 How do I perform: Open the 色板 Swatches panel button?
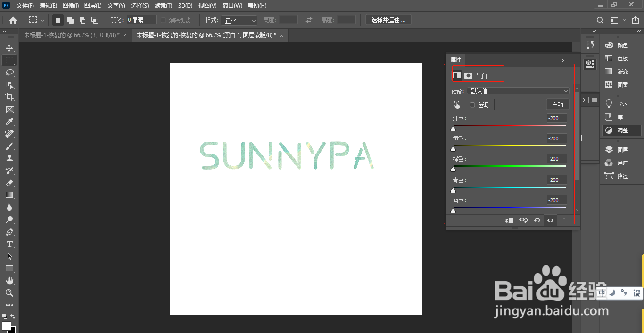pyautogui.click(x=621, y=58)
